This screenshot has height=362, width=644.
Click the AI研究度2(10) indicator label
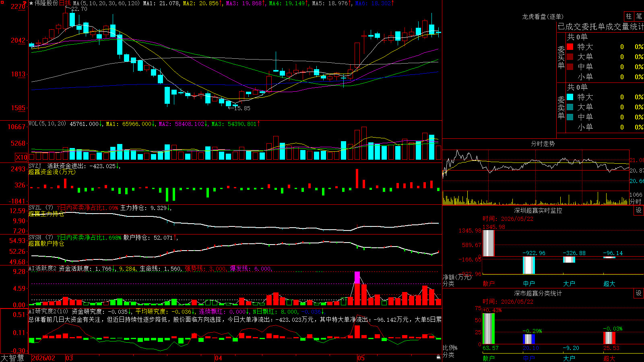click(x=48, y=311)
